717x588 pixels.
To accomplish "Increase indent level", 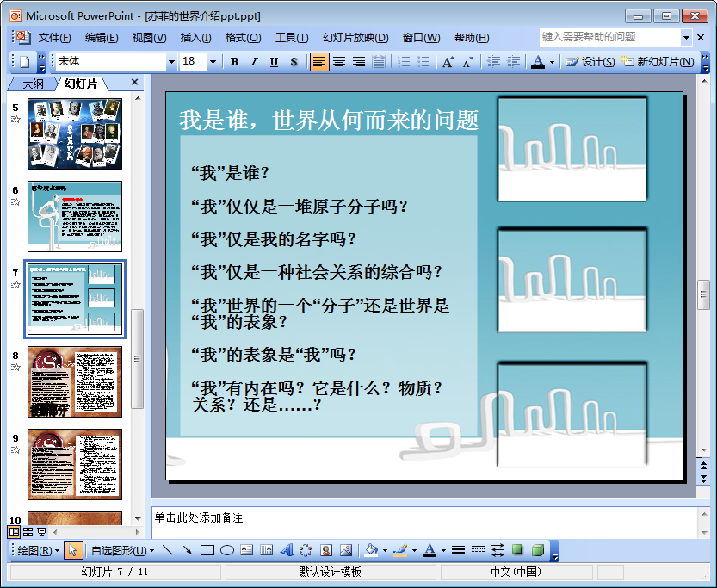I will 514,62.
